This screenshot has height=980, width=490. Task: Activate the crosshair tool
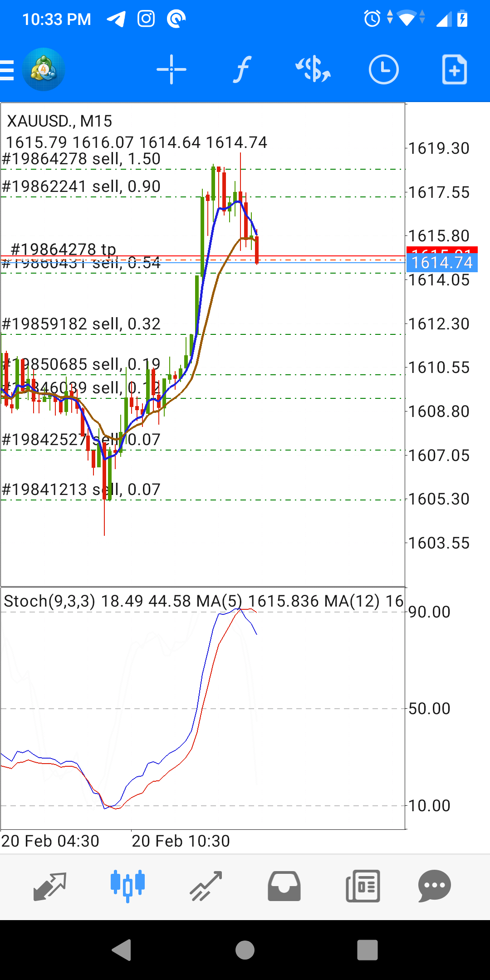[171, 69]
